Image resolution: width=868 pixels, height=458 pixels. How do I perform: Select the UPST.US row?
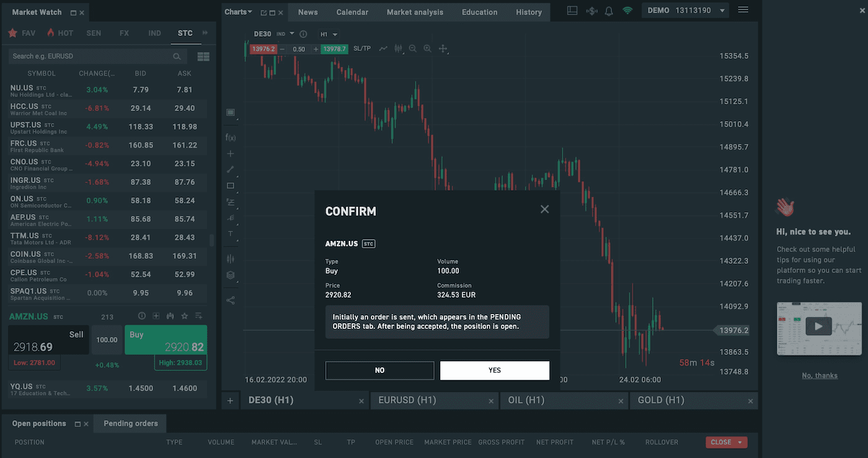point(108,127)
